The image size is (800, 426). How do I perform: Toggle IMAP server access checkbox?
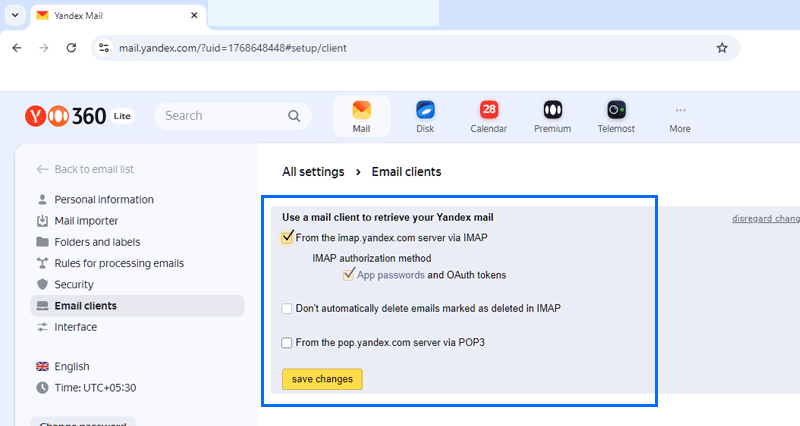[x=287, y=238]
